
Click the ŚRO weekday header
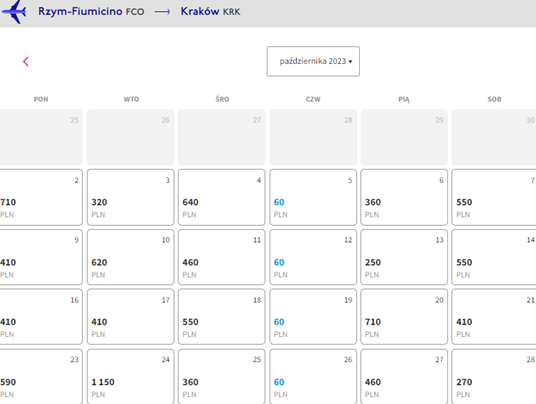click(222, 99)
